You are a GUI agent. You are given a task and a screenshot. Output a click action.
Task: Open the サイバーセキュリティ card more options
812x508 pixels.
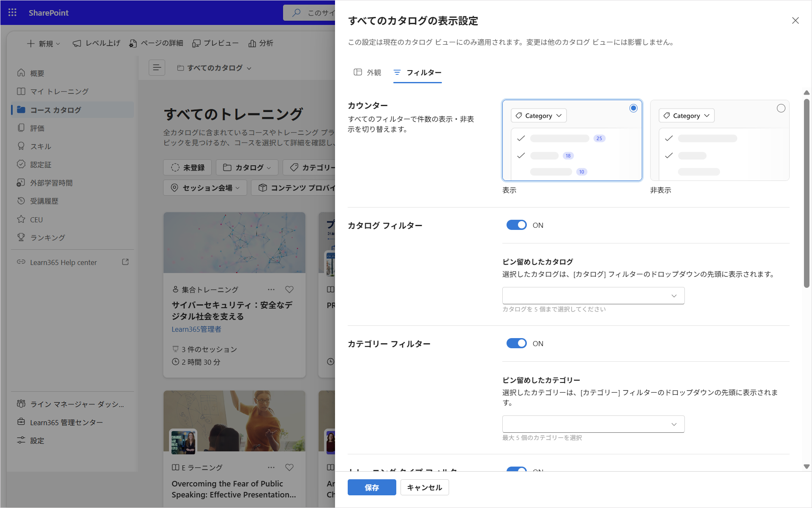[x=271, y=290]
